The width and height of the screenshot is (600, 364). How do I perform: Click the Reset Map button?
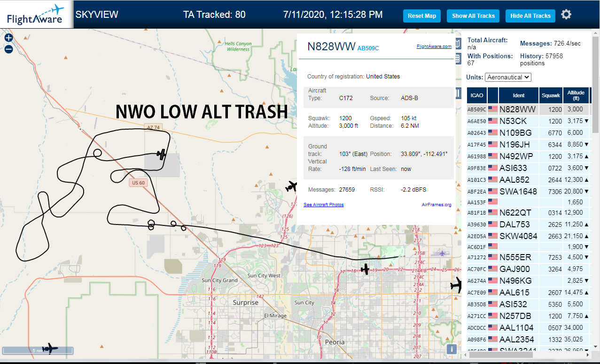click(x=422, y=16)
